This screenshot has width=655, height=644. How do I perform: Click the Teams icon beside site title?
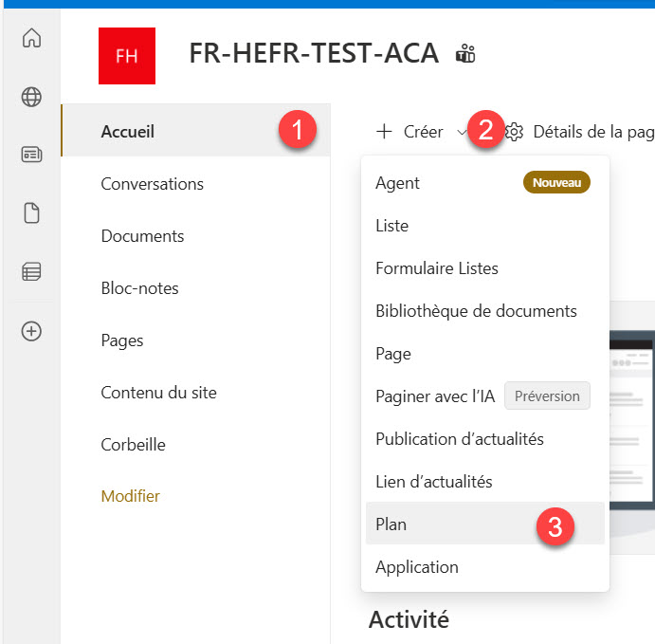[x=465, y=53]
